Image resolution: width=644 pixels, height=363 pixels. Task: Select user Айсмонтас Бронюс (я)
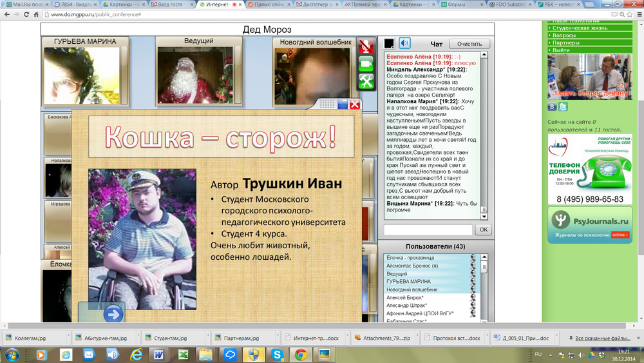pos(430,266)
